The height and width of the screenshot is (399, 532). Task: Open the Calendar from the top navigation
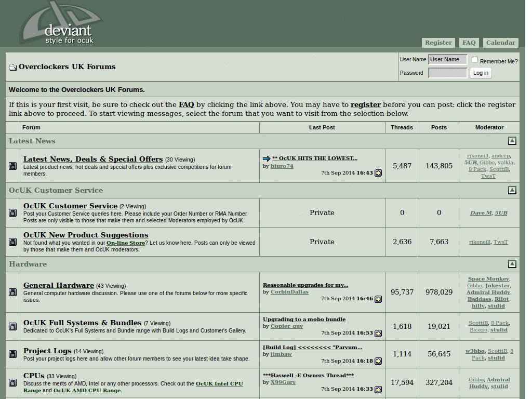click(500, 42)
